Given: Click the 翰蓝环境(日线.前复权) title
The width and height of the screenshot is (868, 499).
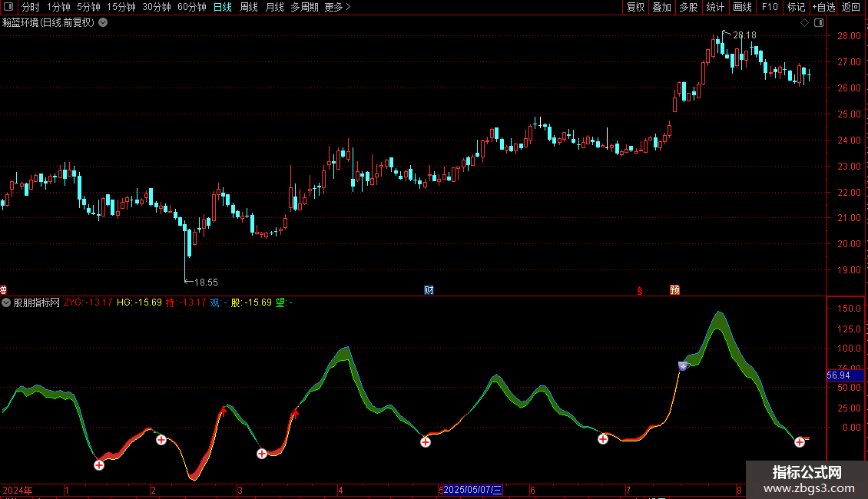Looking at the screenshot, I should [48, 23].
